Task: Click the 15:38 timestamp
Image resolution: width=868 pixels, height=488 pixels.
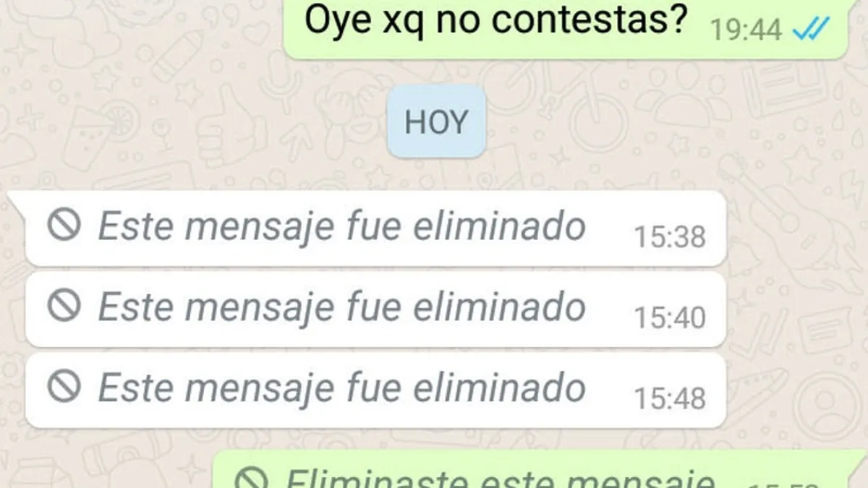Action: 670,236
